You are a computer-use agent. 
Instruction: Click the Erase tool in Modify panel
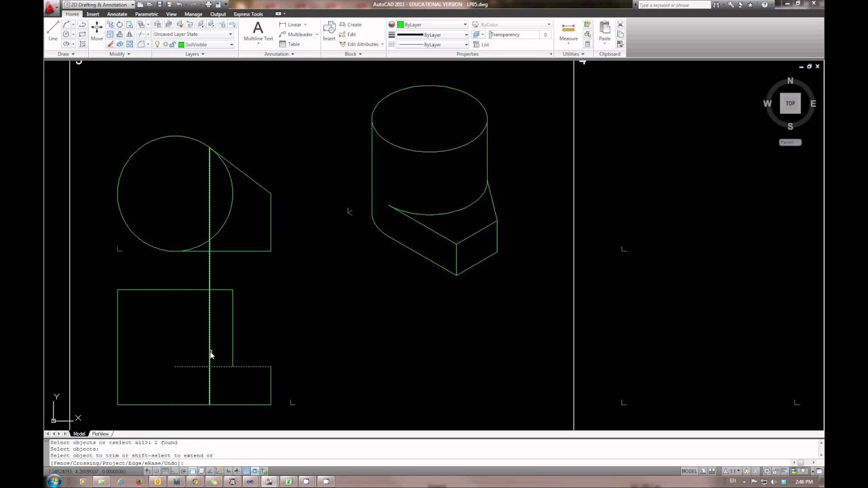pos(110,44)
